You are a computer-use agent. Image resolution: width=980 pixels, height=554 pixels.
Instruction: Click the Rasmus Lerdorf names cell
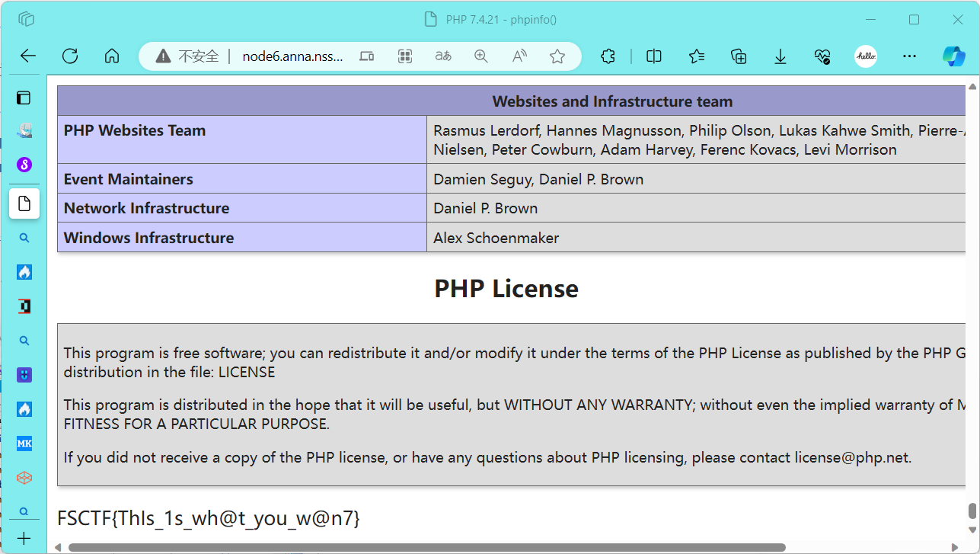pyautogui.click(x=697, y=139)
